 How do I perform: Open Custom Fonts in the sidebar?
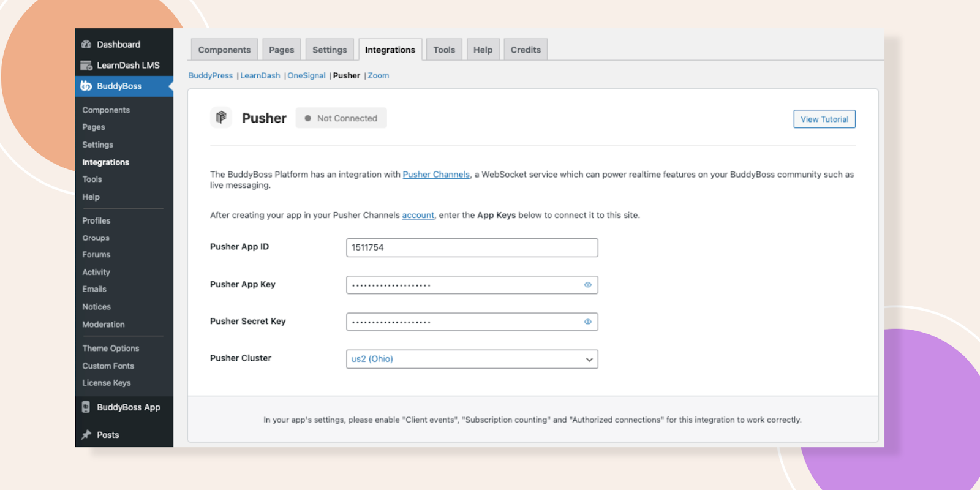click(x=108, y=366)
